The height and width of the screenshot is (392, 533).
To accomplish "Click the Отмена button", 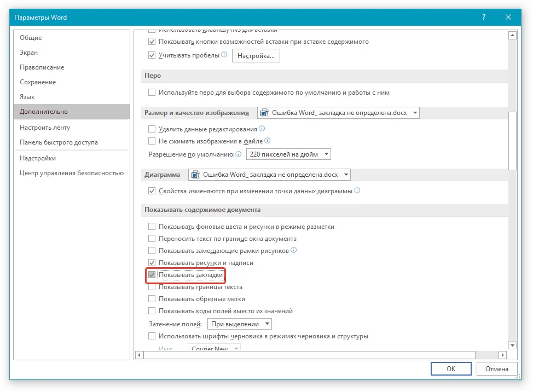I will point(497,369).
